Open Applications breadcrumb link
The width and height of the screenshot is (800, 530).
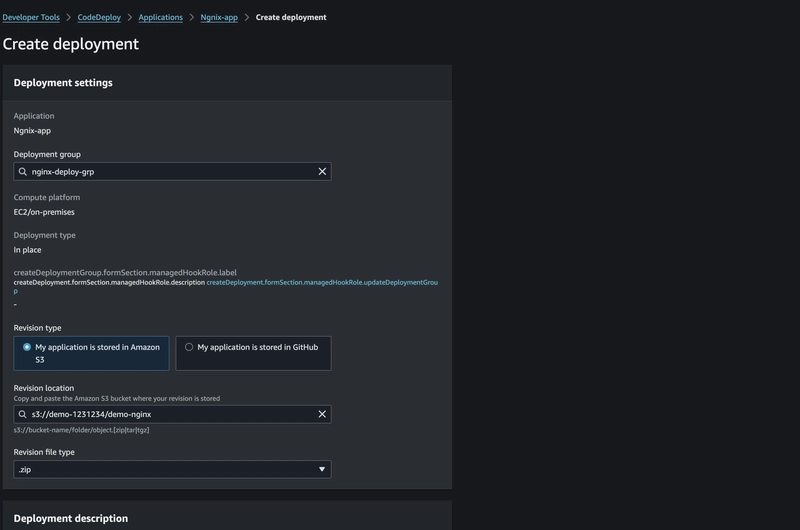coord(160,17)
